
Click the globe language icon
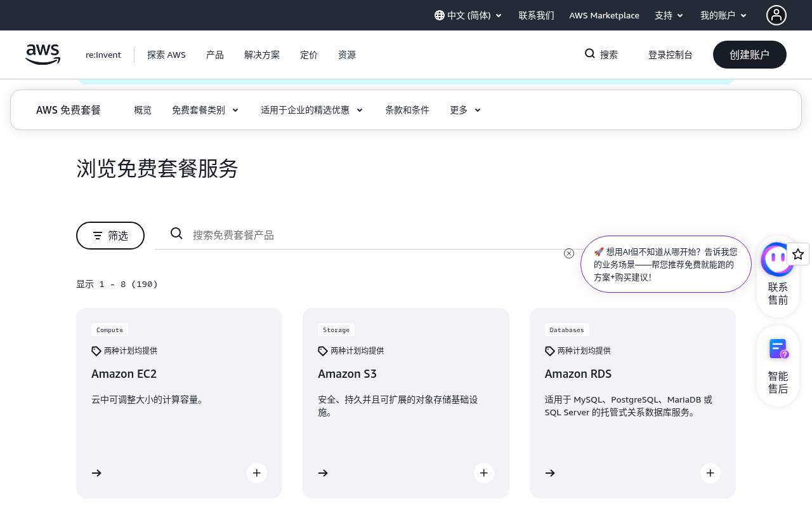pos(440,15)
